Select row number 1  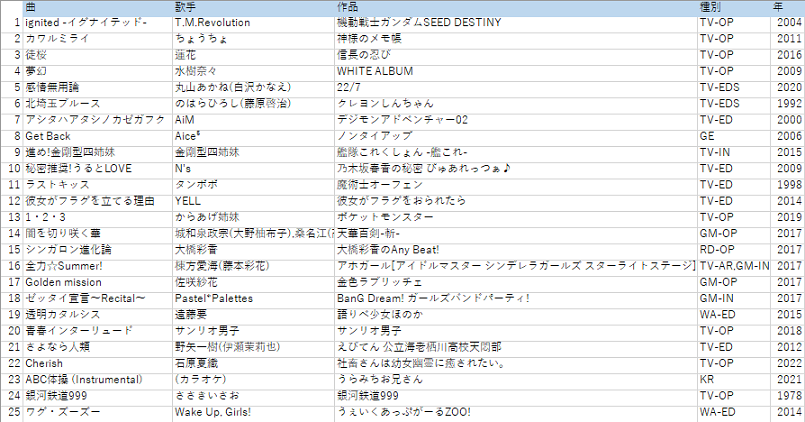coord(11,23)
